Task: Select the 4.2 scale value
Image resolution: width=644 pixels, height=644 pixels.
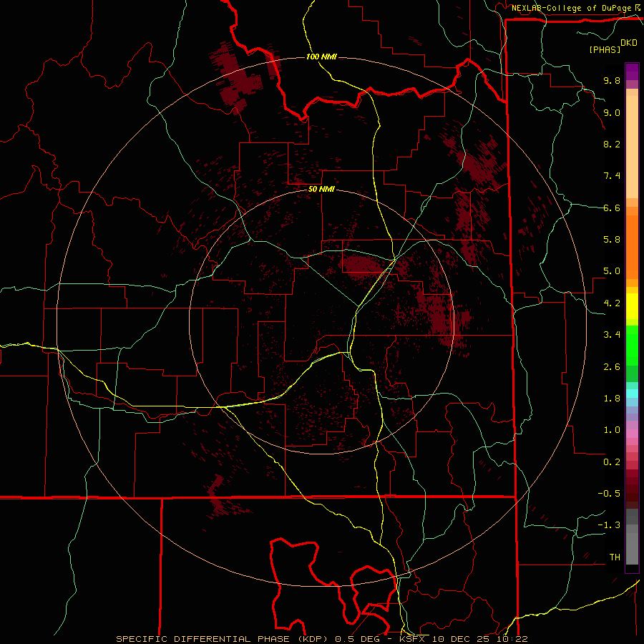Action: tap(612, 303)
